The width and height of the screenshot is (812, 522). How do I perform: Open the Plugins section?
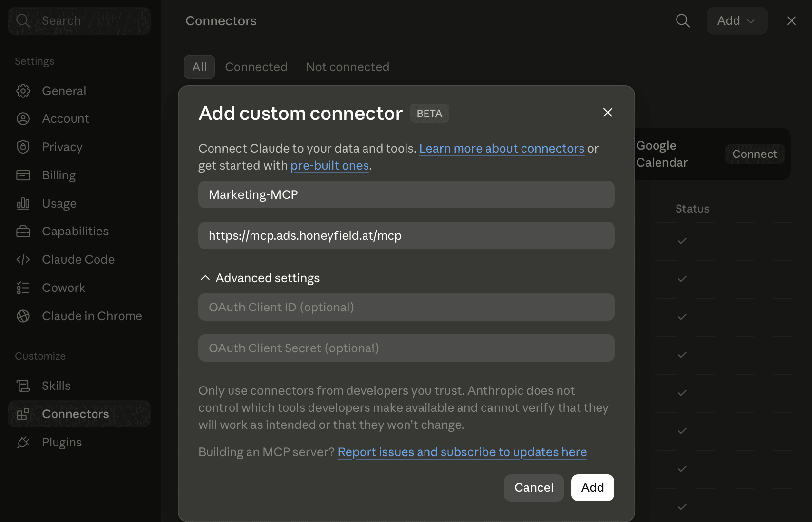pos(79,443)
